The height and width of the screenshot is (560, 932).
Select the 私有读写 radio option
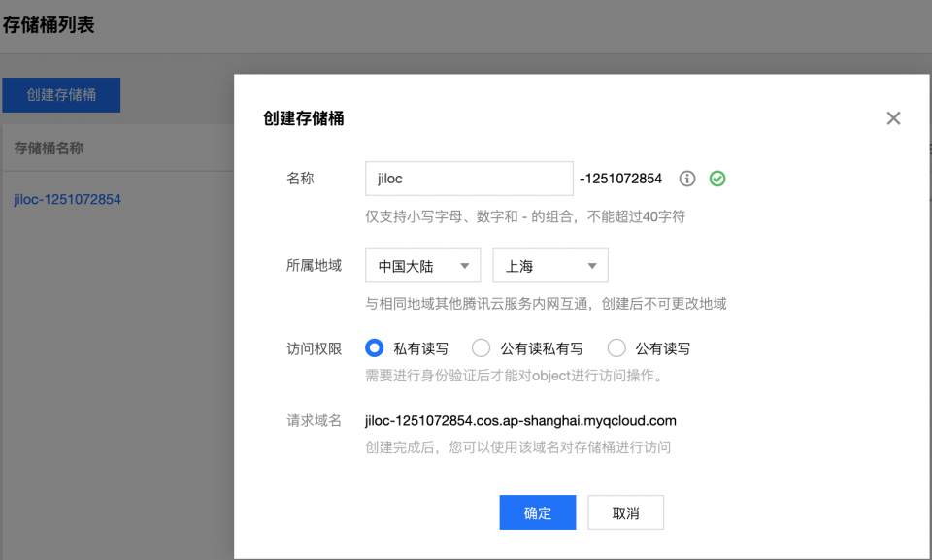pyautogui.click(x=374, y=347)
